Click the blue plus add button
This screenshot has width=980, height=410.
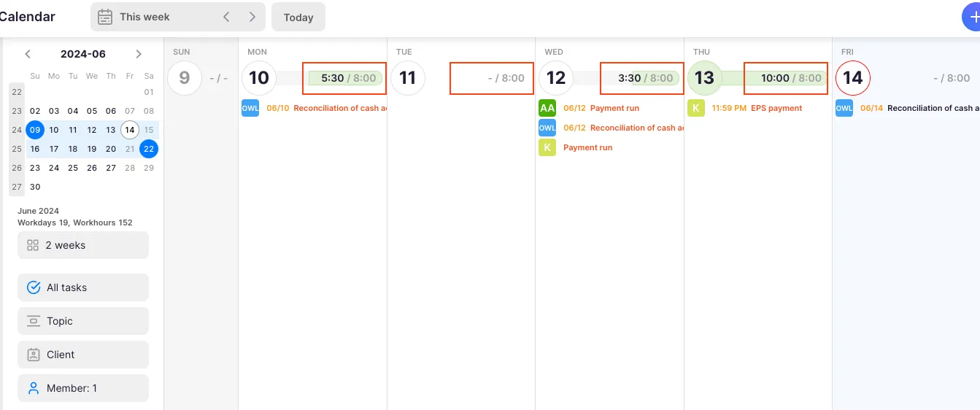[x=972, y=17]
